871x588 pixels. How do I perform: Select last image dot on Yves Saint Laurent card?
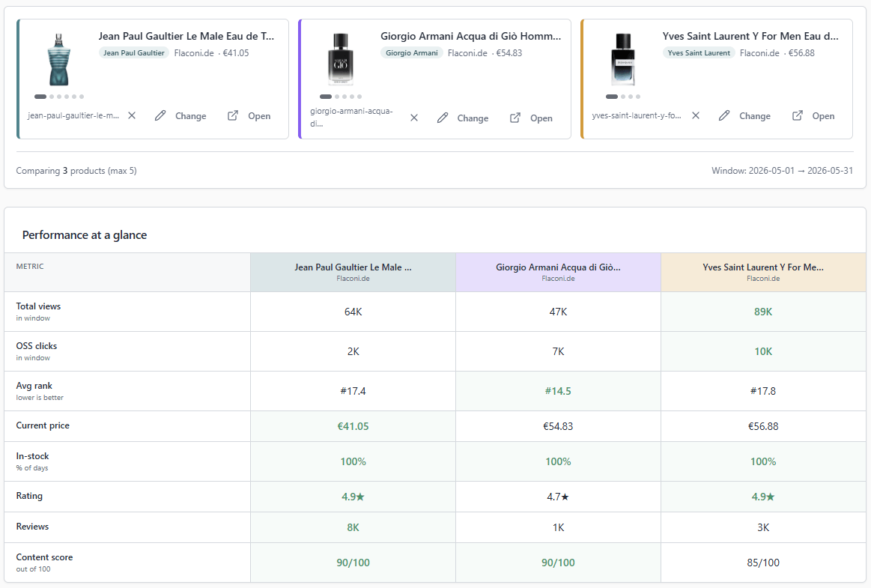coord(637,97)
